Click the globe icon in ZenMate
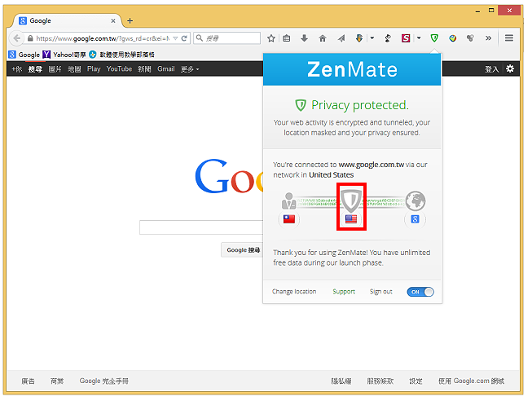Image resolution: width=532 pixels, height=401 pixels. point(415,200)
